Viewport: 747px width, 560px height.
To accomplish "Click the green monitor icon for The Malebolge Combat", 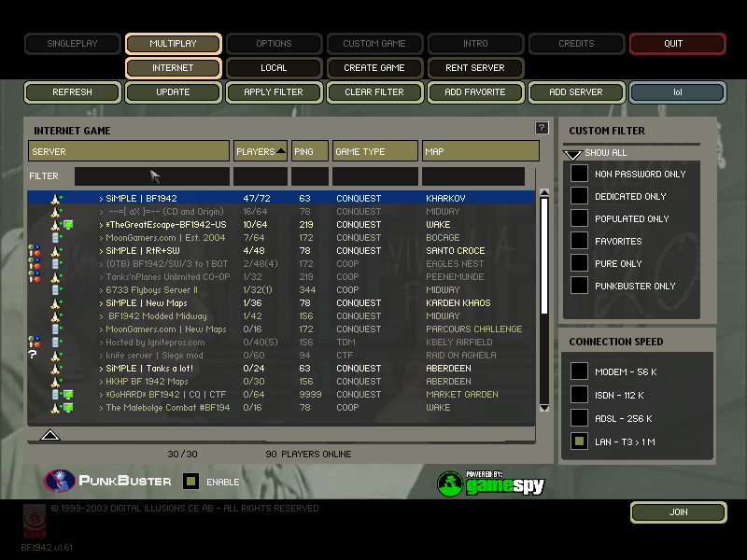I will 68,408.
